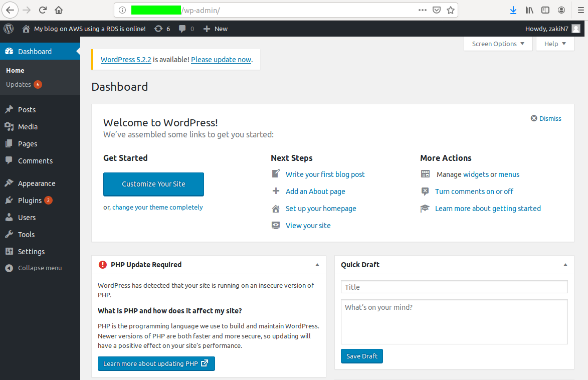Open the Pages menu
Screen dimensions: 588x380
(x=40, y=144)
